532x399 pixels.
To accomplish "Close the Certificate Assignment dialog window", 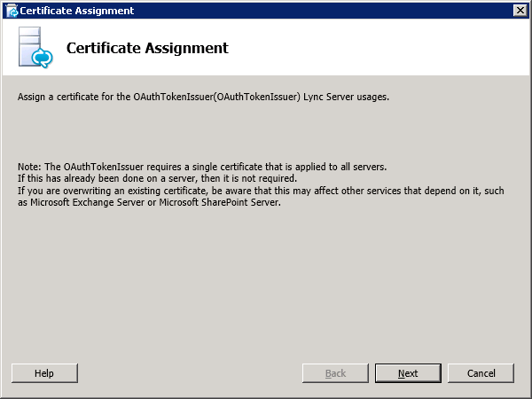I will click(520, 11).
